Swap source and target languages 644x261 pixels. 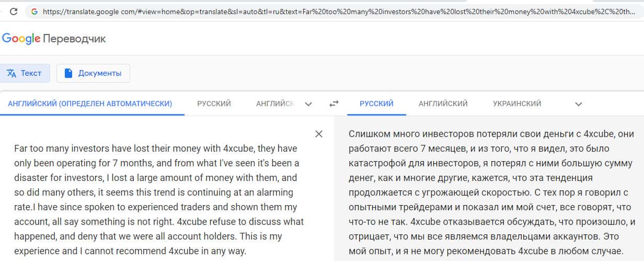[x=334, y=104]
